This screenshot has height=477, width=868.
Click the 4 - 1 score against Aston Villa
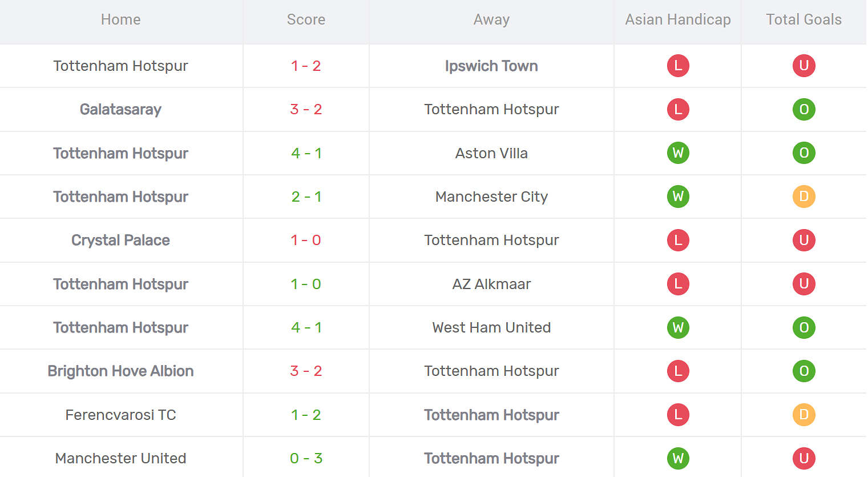(306, 153)
